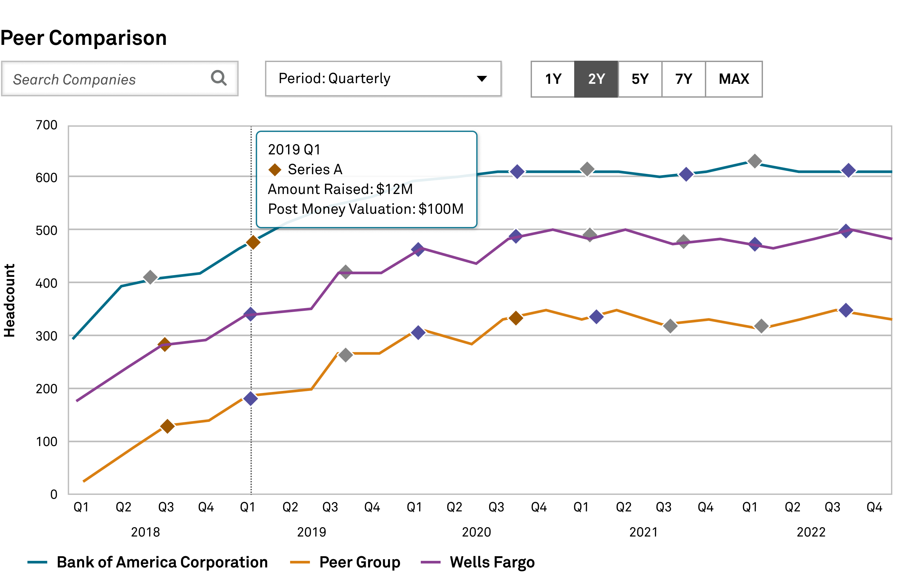Click the gray marker on Peer Group 2019 Q3

(346, 355)
